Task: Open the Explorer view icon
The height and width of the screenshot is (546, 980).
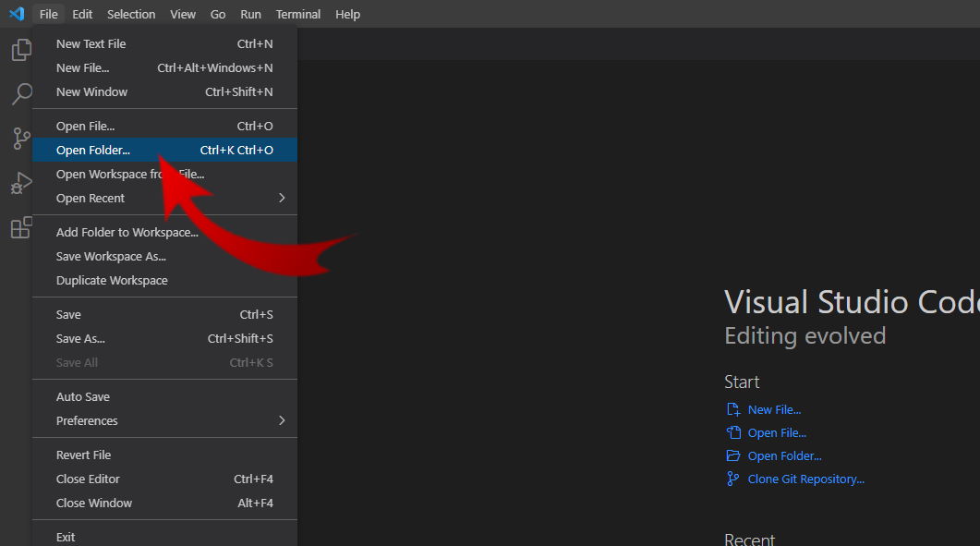Action: [20, 49]
